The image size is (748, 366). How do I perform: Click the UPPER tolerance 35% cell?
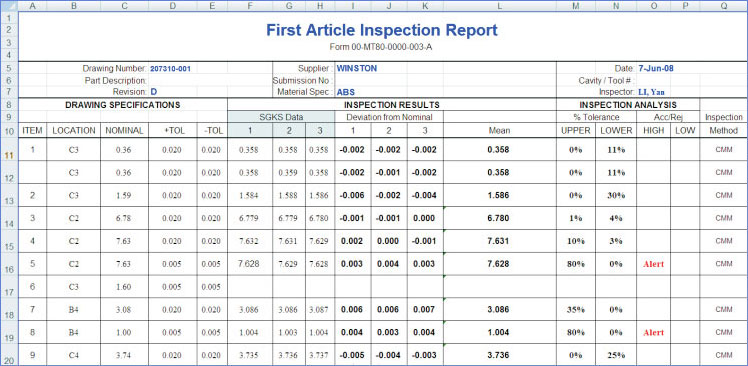point(575,310)
